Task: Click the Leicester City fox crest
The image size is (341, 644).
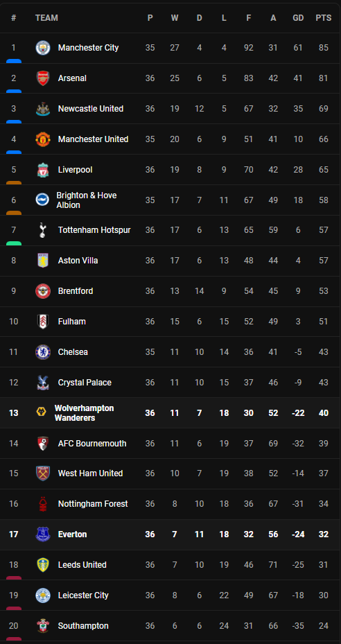Action: 43,595
